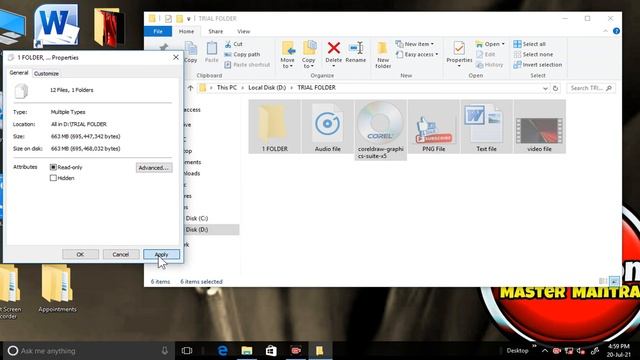Image resolution: width=640 pixels, height=360 pixels.
Task: Open the Appointments desktop folder
Action: point(57,289)
